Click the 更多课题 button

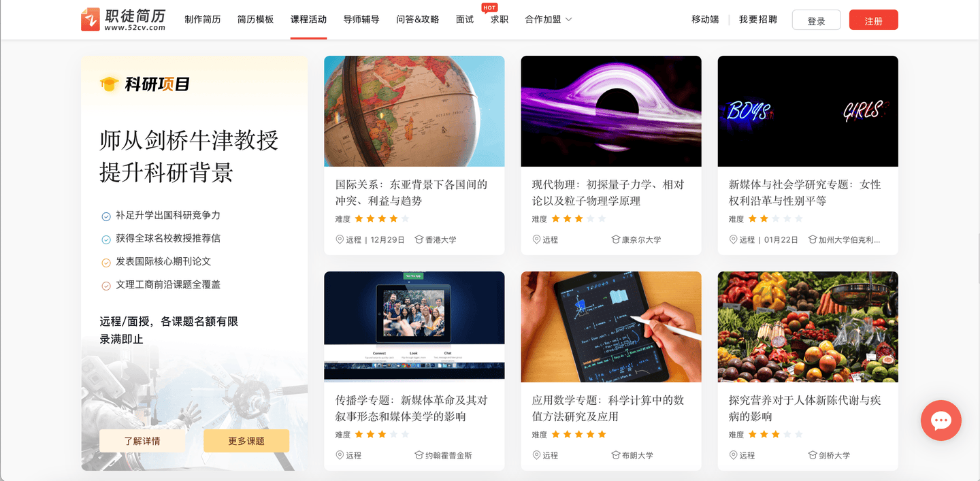246,441
